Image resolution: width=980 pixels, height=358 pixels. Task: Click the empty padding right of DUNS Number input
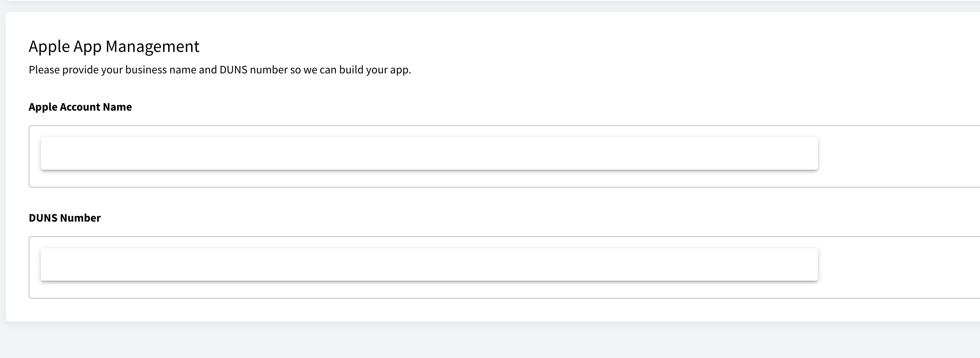click(x=899, y=267)
